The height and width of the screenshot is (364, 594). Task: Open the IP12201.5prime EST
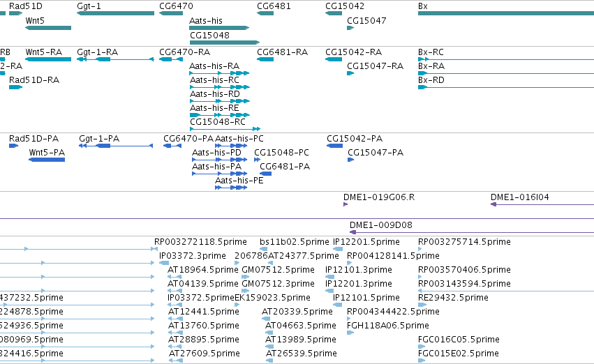click(x=338, y=249)
